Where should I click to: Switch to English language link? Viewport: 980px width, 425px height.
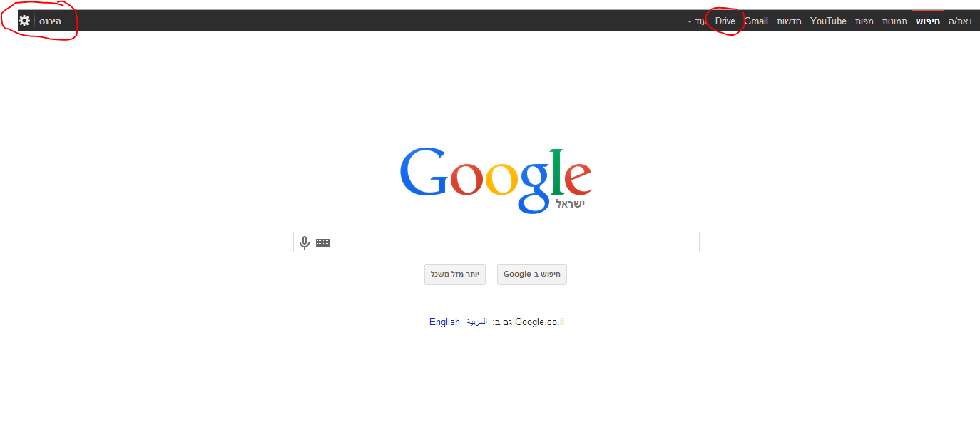(444, 322)
